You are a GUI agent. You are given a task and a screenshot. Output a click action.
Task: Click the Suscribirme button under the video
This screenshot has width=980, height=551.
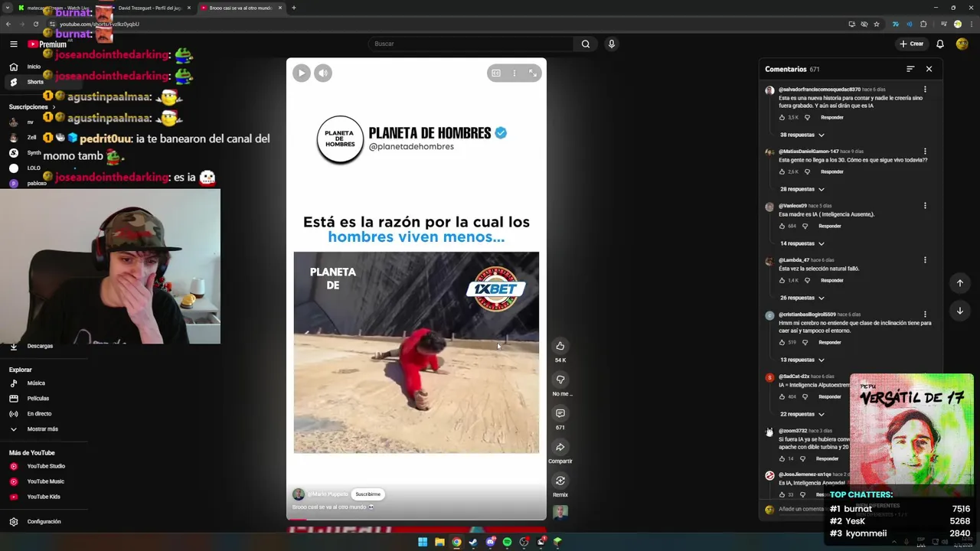click(367, 494)
